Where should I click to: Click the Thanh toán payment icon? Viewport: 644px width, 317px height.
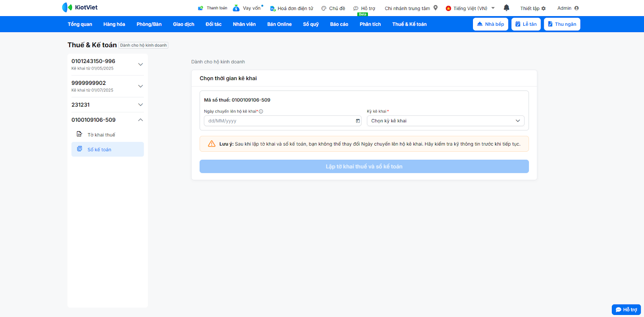coord(200,8)
